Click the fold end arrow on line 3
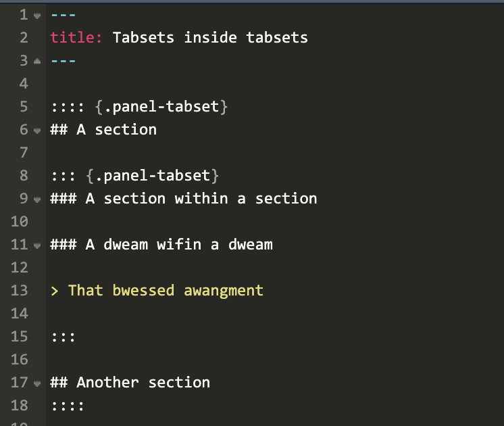This screenshot has width=504, height=426. click(x=37, y=61)
